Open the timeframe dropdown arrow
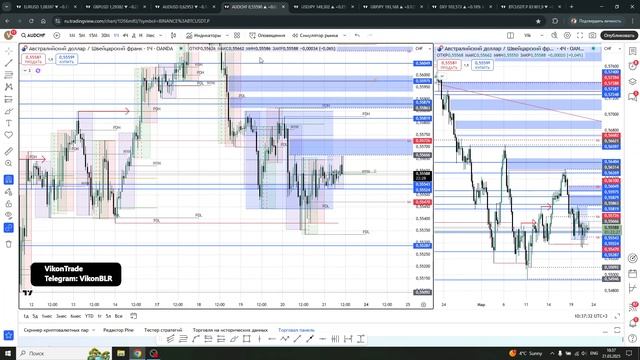Viewport: 640px width, 360px height. (160, 36)
